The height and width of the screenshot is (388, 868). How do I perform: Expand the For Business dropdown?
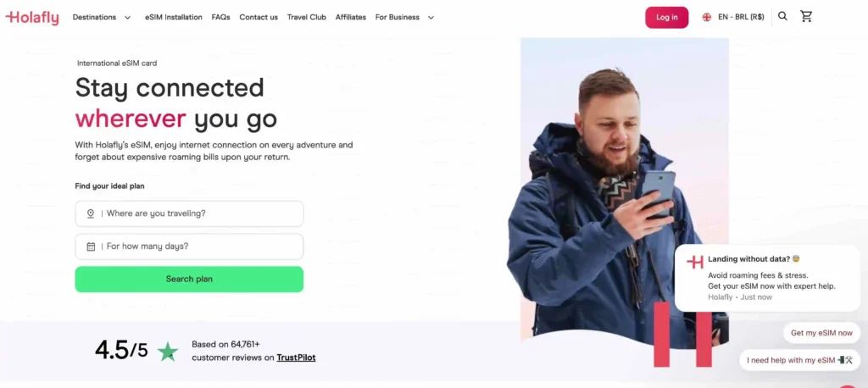(404, 17)
